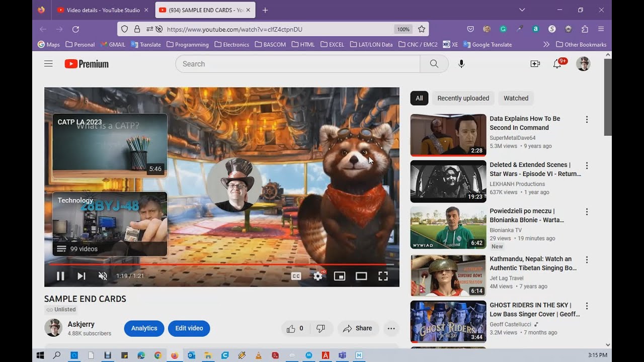
Task: Focus the YouTube search box
Action: pos(298,64)
